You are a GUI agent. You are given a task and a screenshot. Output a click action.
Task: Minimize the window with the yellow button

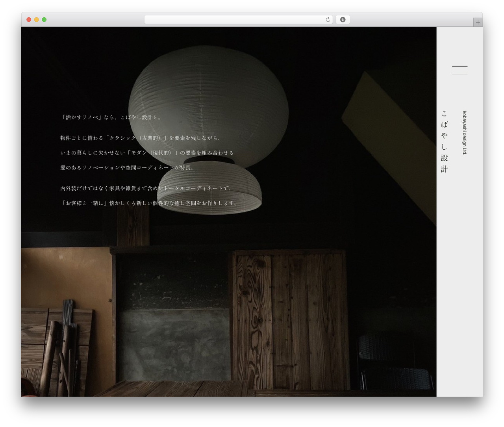coord(36,20)
